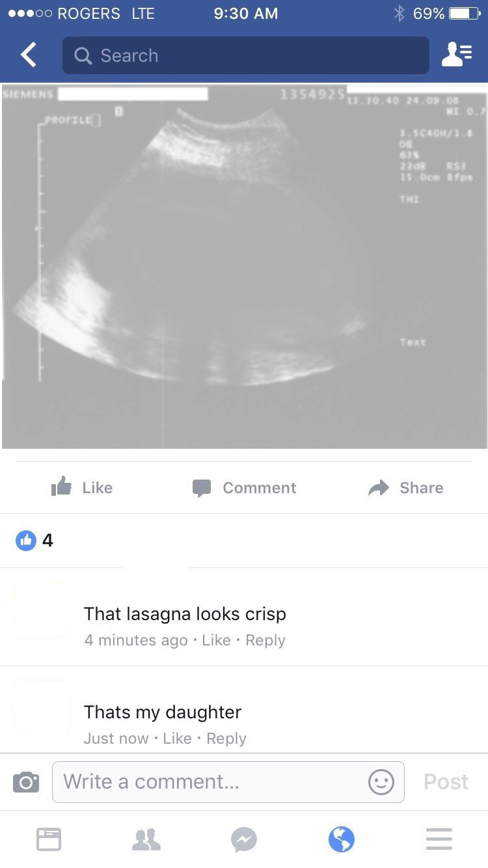Open the Notifications globe tab
Viewport: 488px width, 868px height.
[342, 839]
